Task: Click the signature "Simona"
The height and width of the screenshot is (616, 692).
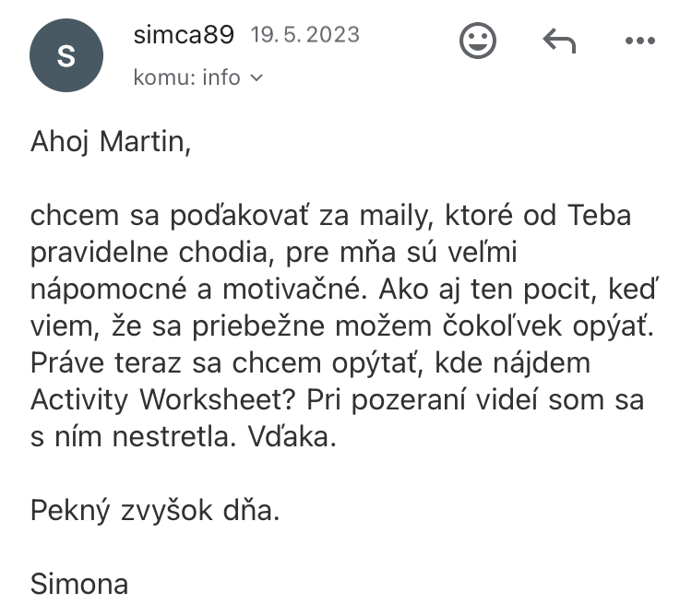Action: point(79,584)
